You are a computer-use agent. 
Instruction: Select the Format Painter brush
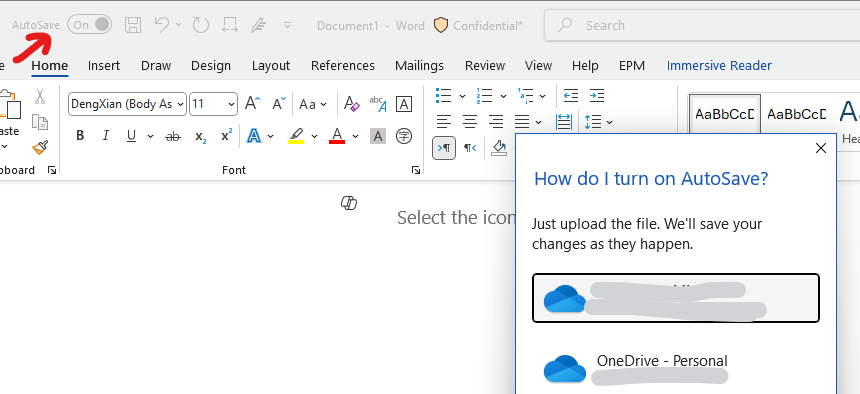[39, 147]
